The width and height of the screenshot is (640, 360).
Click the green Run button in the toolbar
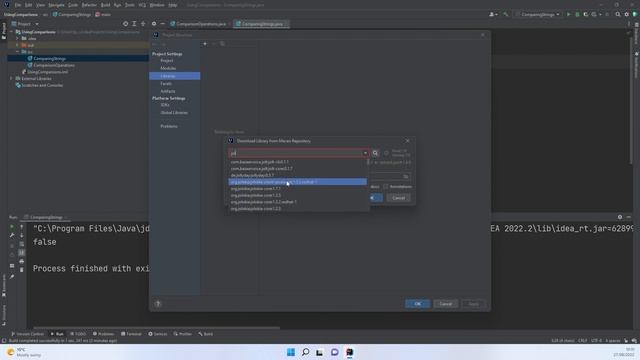tap(568, 14)
